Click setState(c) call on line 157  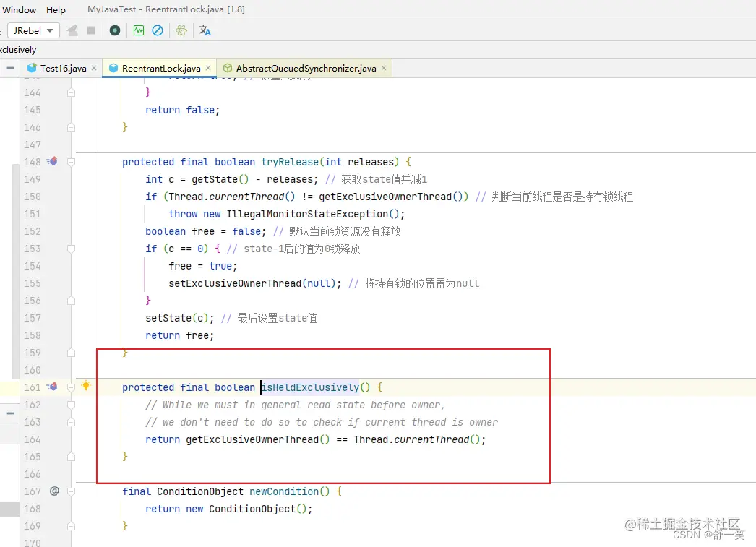coord(177,318)
